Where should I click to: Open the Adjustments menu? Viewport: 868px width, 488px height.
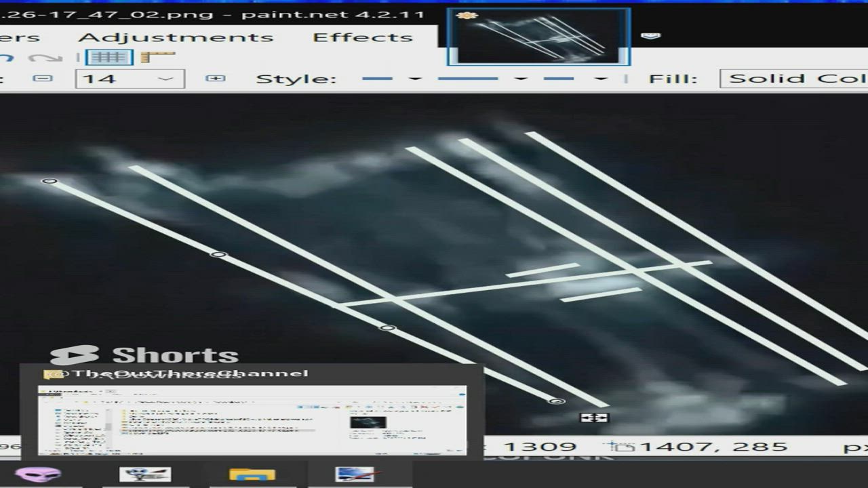pos(176,37)
